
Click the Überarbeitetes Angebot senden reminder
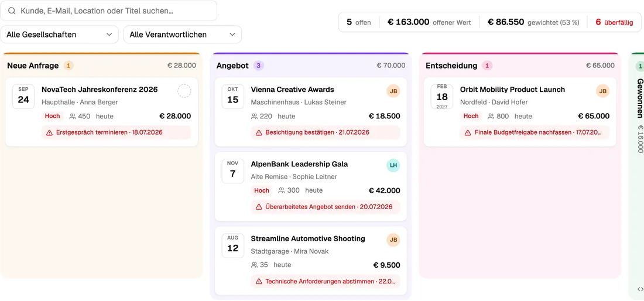(323, 207)
